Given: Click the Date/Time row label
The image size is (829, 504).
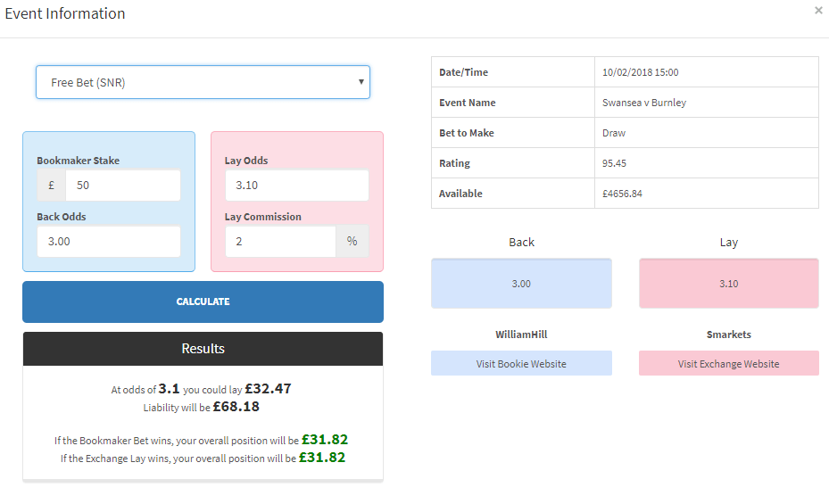Looking at the screenshot, I should pyautogui.click(x=464, y=72).
